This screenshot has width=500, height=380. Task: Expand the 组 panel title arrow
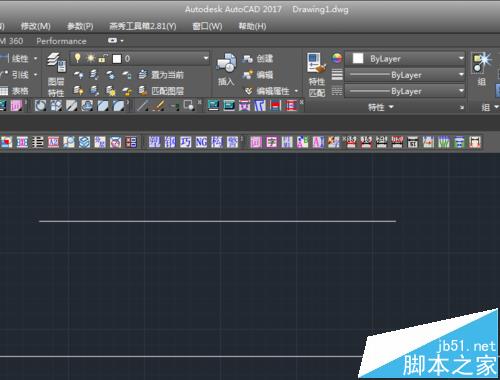pyautogui.click(x=496, y=107)
